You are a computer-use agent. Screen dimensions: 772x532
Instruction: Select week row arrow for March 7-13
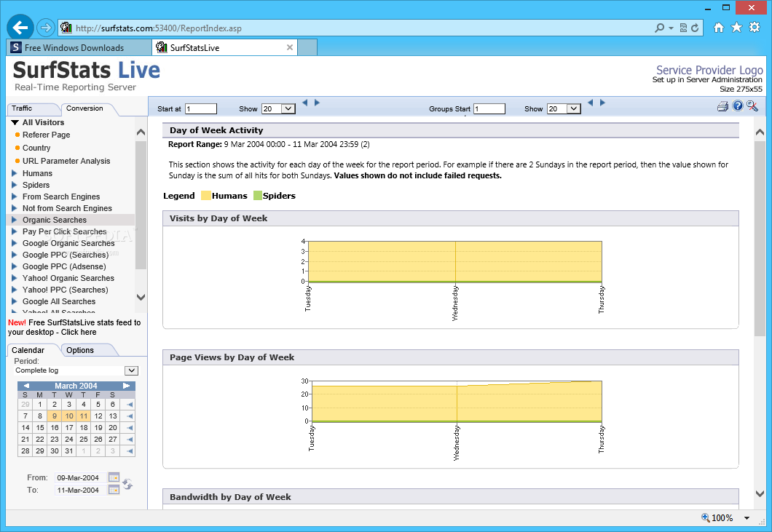[x=130, y=416]
